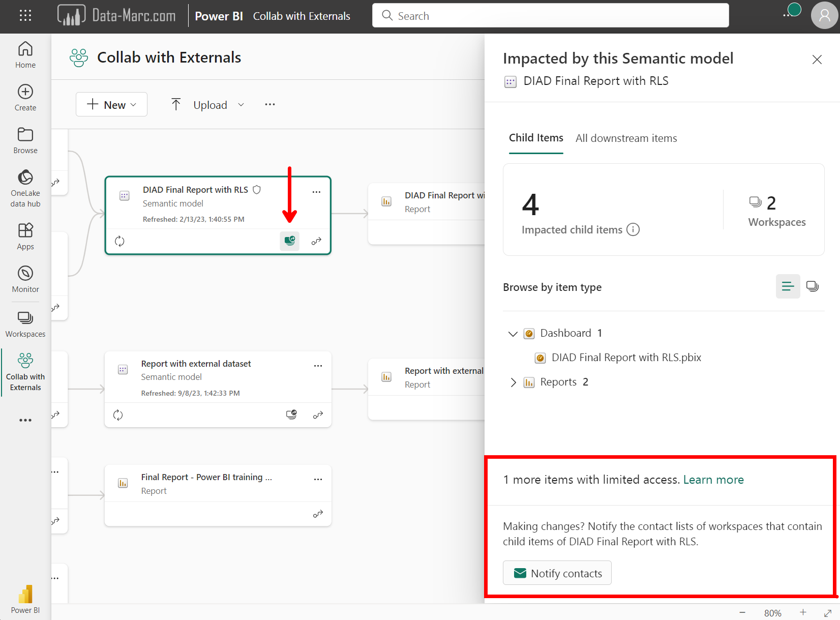The height and width of the screenshot is (620, 840).
Task: Open the New item dropdown
Action: (111, 104)
